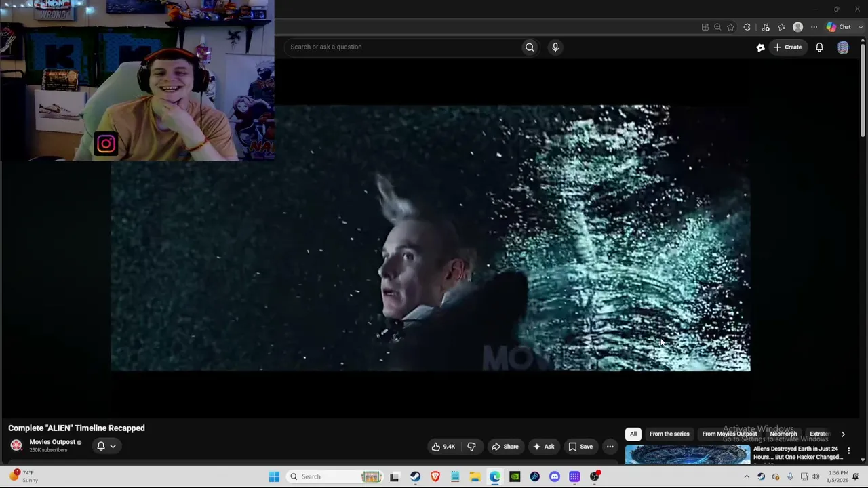Viewport: 868px width, 488px height.
Task: Show hidden system tray icons
Action: coord(747,476)
